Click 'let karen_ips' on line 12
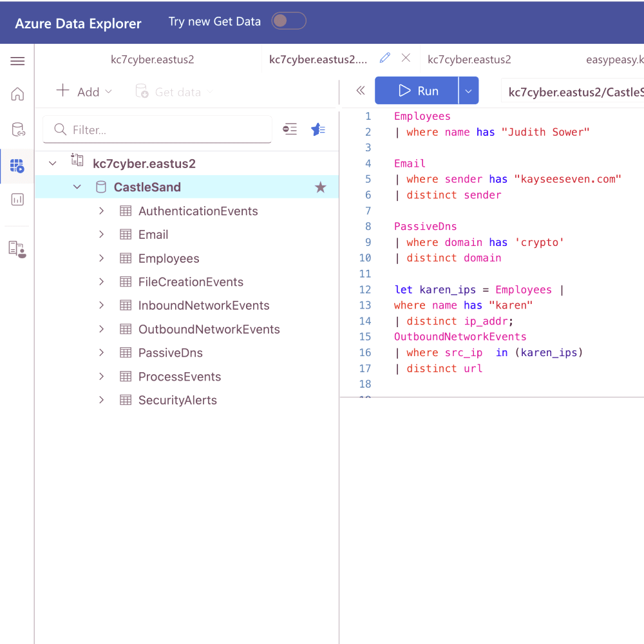The width and height of the screenshot is (644, 644). [x=435, y=290]
